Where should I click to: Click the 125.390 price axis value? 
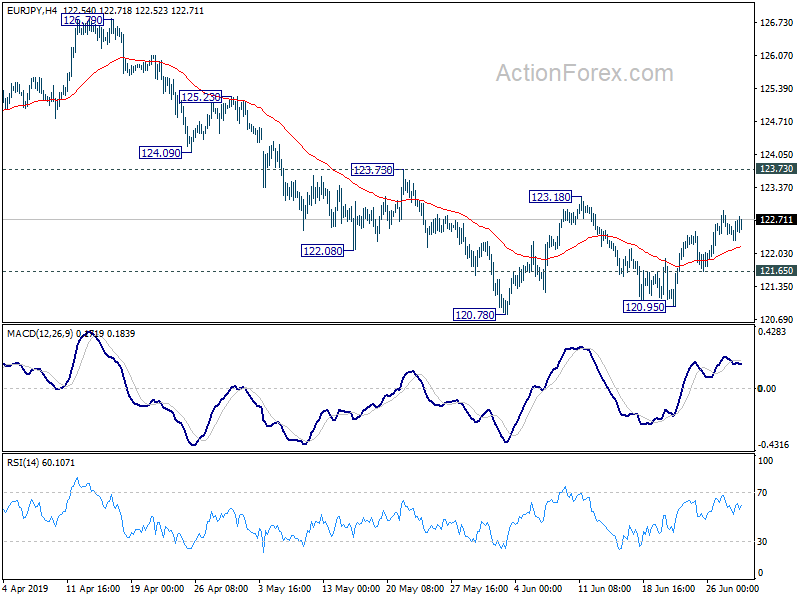point(777,89)
